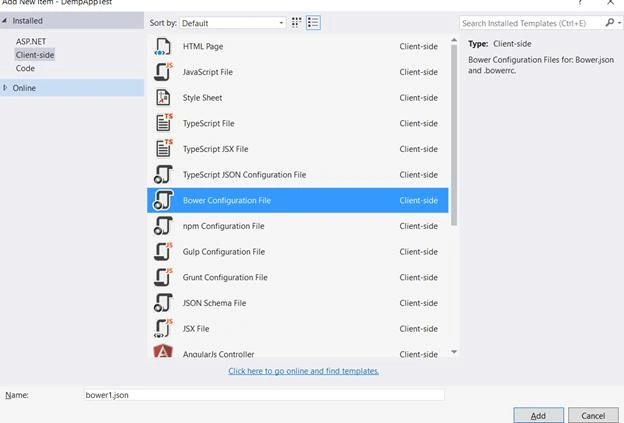Select the TypeScript File row text

coord(208,123)
